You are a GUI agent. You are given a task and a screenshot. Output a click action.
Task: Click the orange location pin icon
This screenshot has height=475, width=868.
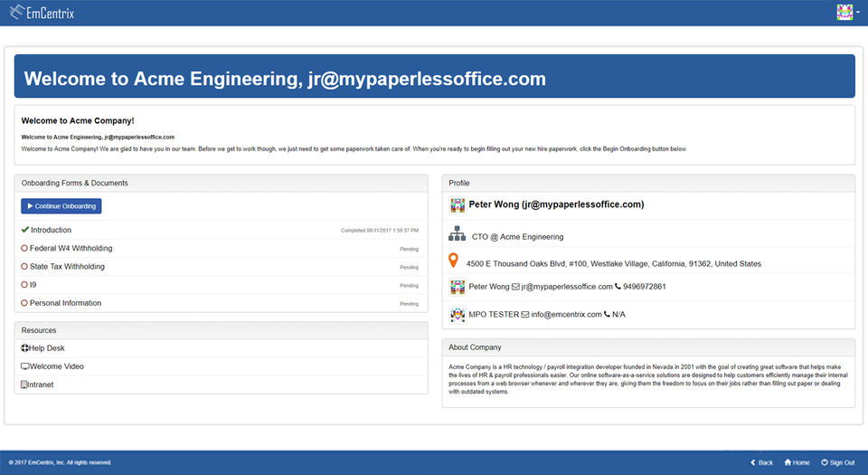pyautogui.click(x=453, y=261)
